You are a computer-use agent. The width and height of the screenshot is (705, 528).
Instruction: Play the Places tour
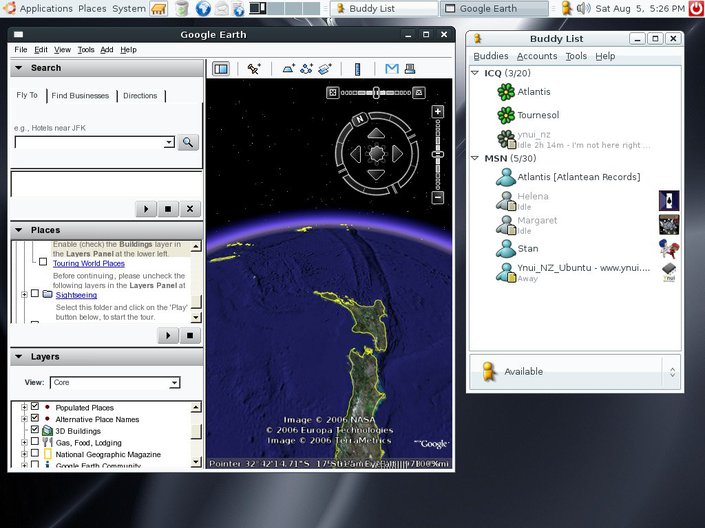[x=168, y=336]
